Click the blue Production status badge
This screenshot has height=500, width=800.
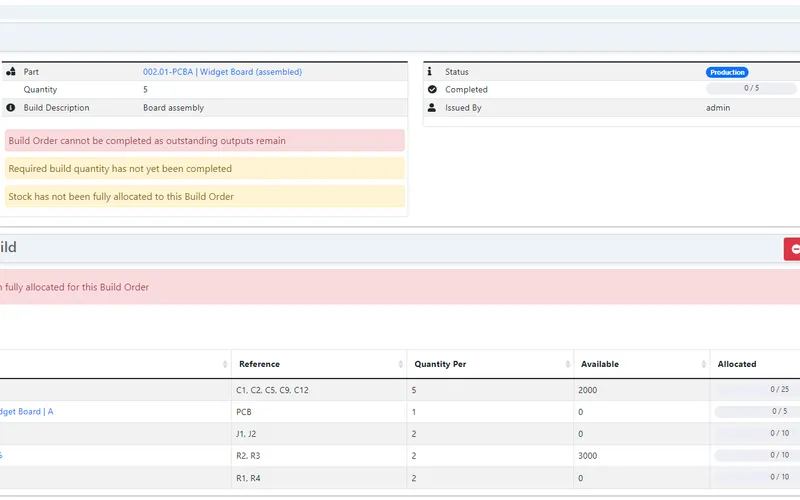point(727,72)
